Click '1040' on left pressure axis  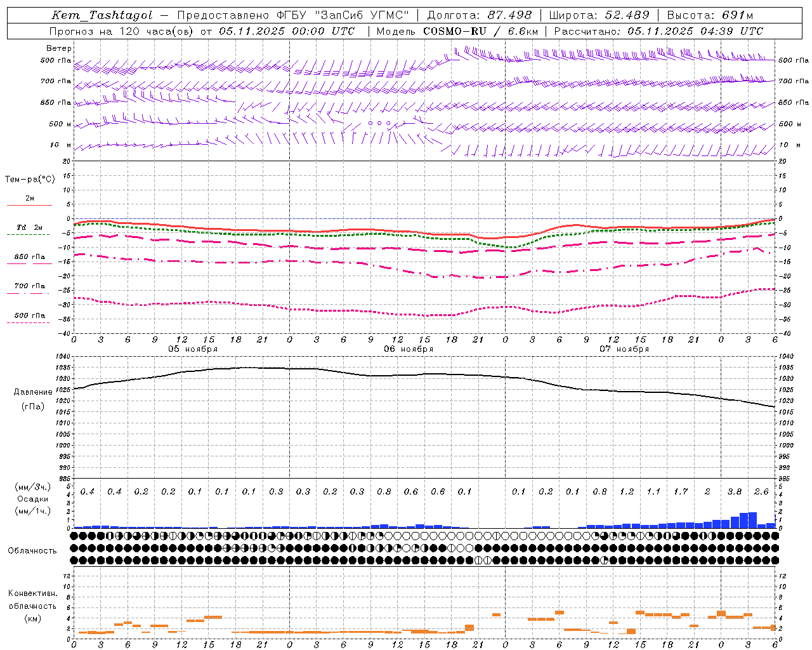pyautogui.click(x=63, y=356)
